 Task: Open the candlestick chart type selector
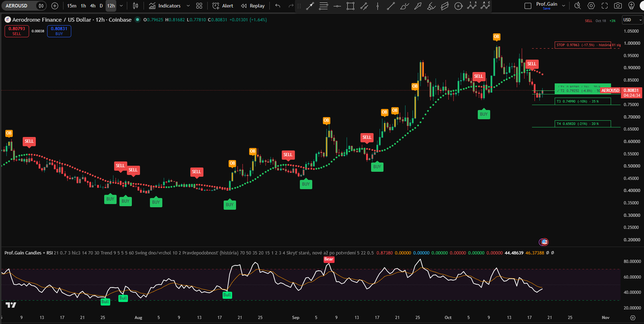135,5
